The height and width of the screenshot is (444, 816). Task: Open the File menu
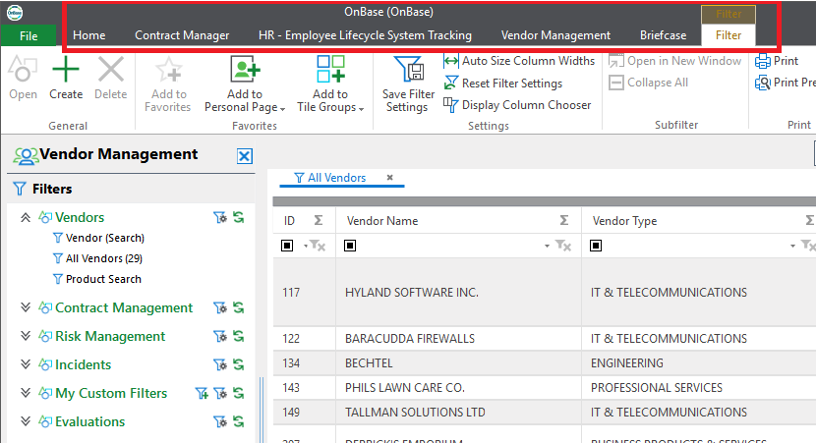pyautogui.click(x=29, y=36)
